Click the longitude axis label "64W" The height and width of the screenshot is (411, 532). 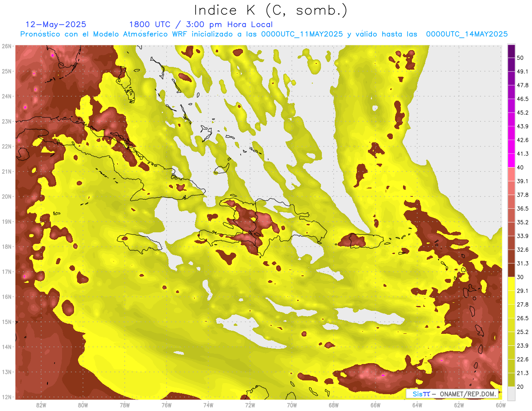417,405
